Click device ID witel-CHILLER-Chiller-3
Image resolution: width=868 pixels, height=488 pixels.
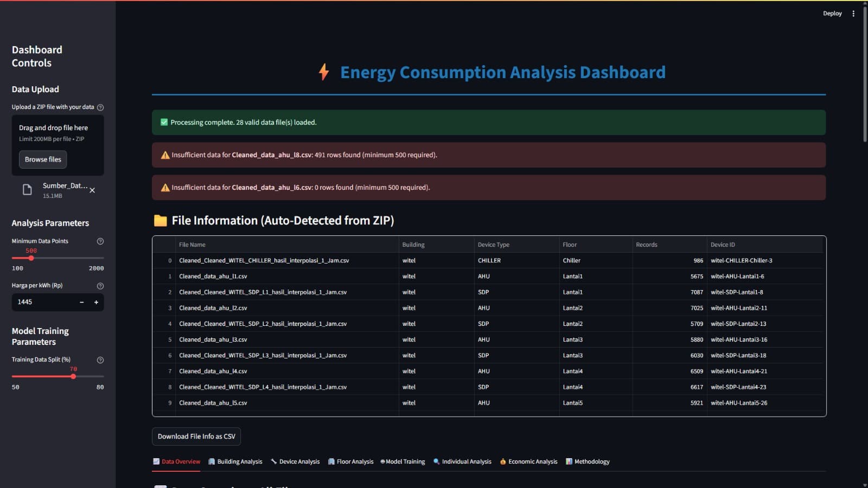[765, 261]
